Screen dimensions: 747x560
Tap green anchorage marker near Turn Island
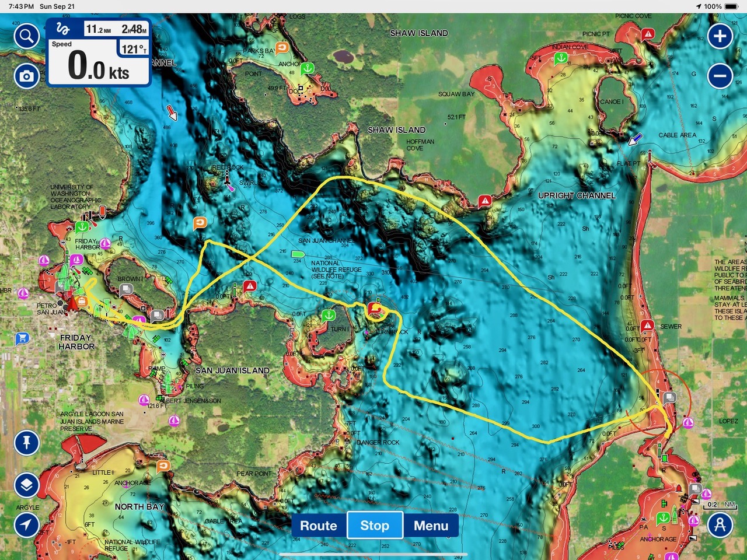(x=329, y=316)
